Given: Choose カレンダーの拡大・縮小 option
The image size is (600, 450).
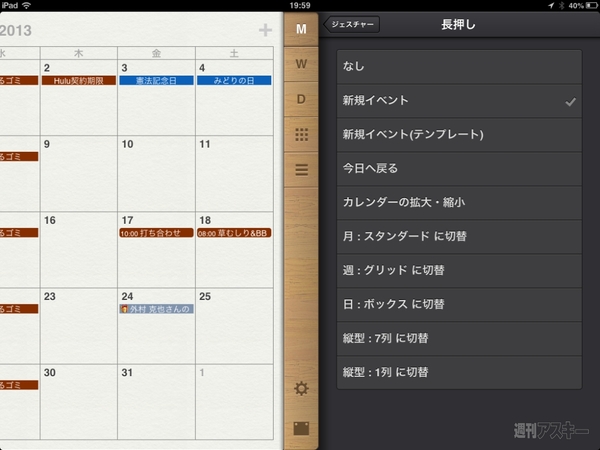Looking at the screenshot, I should [459, 202].
